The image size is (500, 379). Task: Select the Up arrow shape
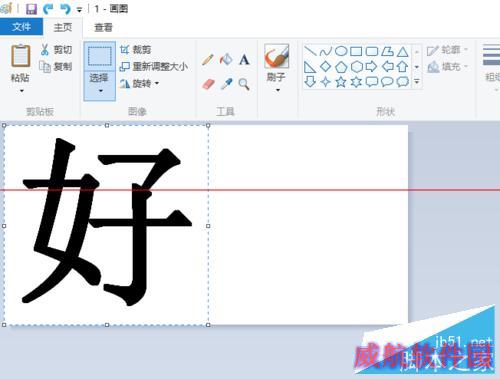[x=403, y=66]
